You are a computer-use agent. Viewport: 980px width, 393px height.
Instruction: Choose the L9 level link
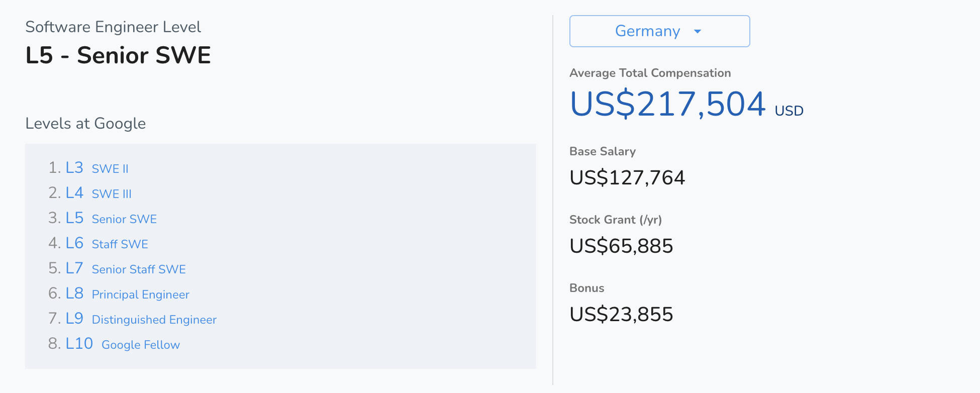[74, 319]
